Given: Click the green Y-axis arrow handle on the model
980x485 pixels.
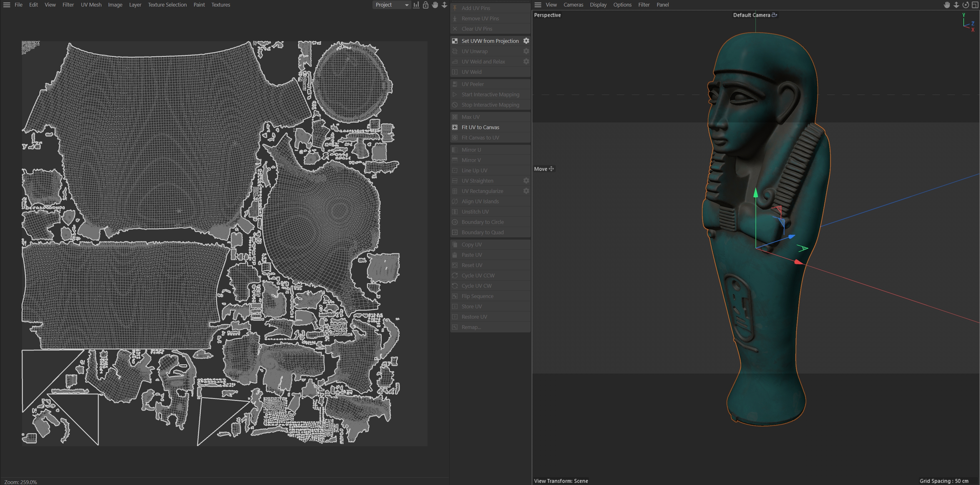Looking at the screenshot, I should [756, 194].
